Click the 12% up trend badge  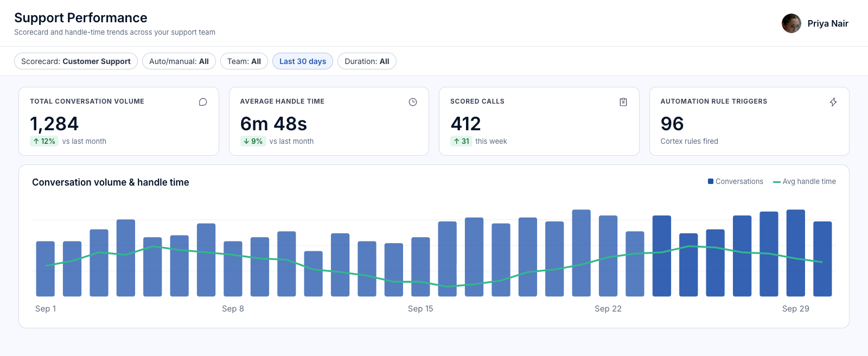click(44, 141)
